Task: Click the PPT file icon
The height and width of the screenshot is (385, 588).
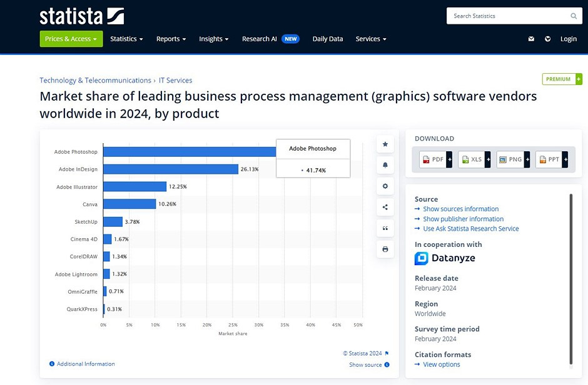Action: tap(542, 159)
